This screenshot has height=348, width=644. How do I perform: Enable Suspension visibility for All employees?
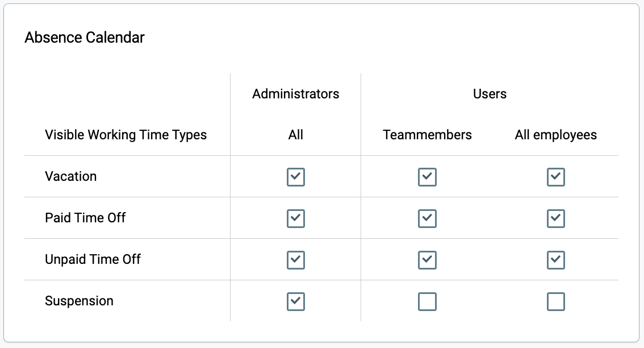coord(556,301)
